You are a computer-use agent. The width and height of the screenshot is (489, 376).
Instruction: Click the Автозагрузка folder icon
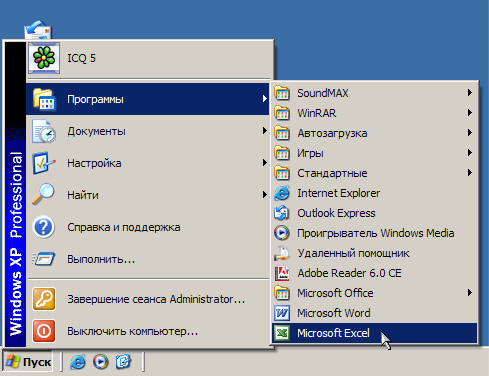point(282,133)
